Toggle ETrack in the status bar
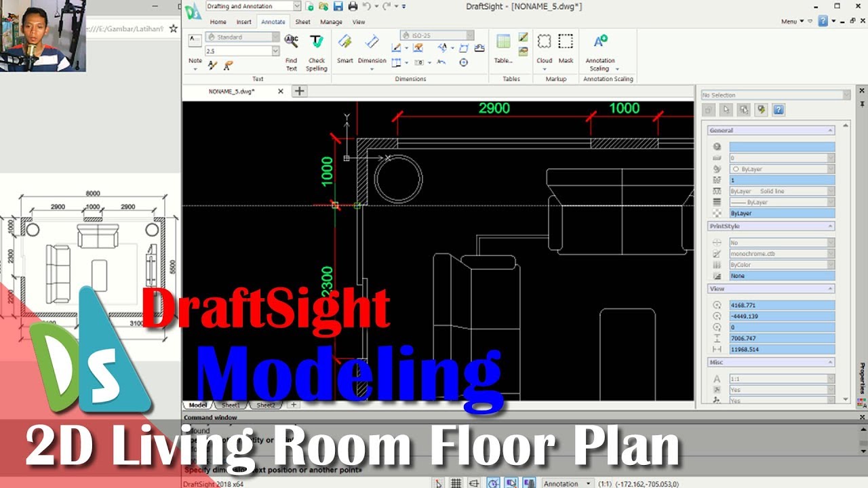 click(x=528, y=483)
